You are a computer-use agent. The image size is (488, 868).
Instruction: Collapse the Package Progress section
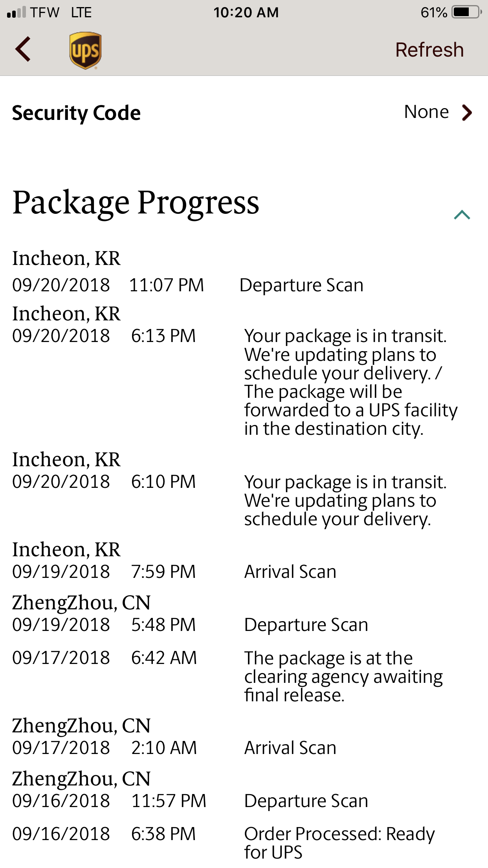462,215
